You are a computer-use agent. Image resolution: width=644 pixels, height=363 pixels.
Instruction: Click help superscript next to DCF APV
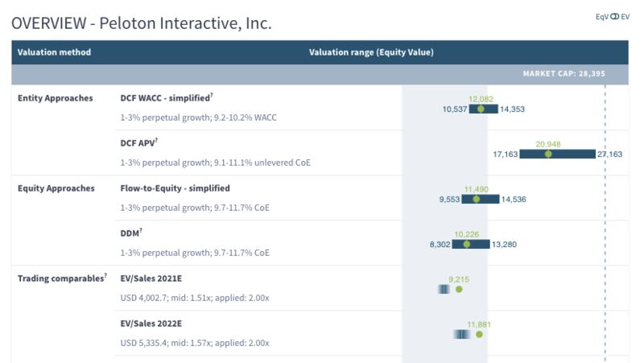tap(159, 140)
